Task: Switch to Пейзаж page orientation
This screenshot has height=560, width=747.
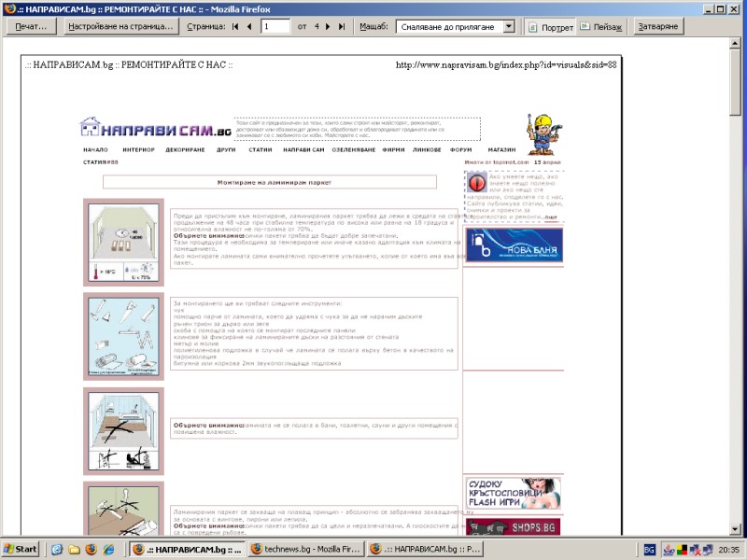Action: (600, 27)
